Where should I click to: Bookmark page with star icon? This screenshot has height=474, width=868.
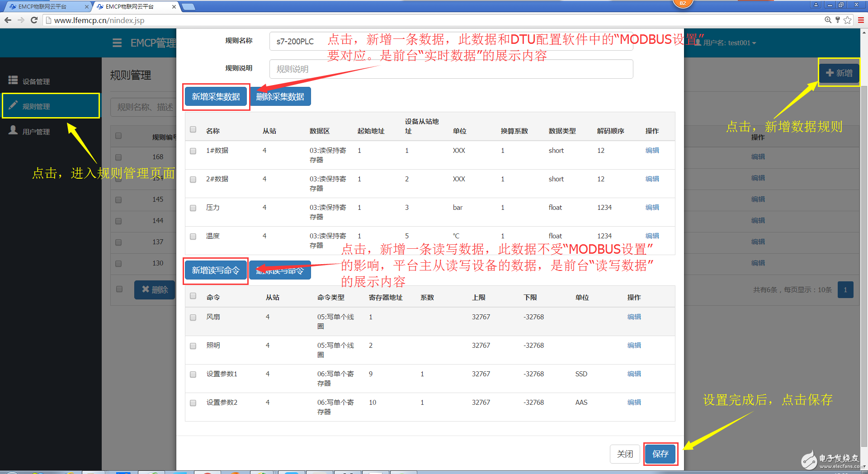point(848,20)
